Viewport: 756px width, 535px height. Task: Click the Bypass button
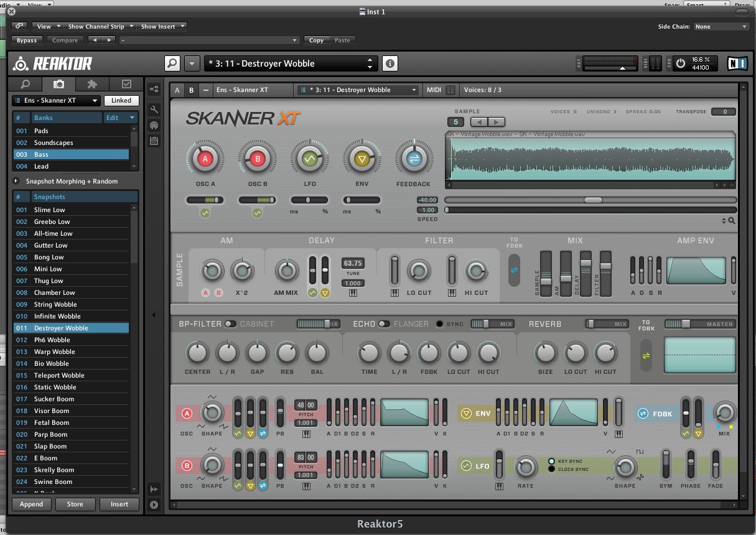[27, 40]
